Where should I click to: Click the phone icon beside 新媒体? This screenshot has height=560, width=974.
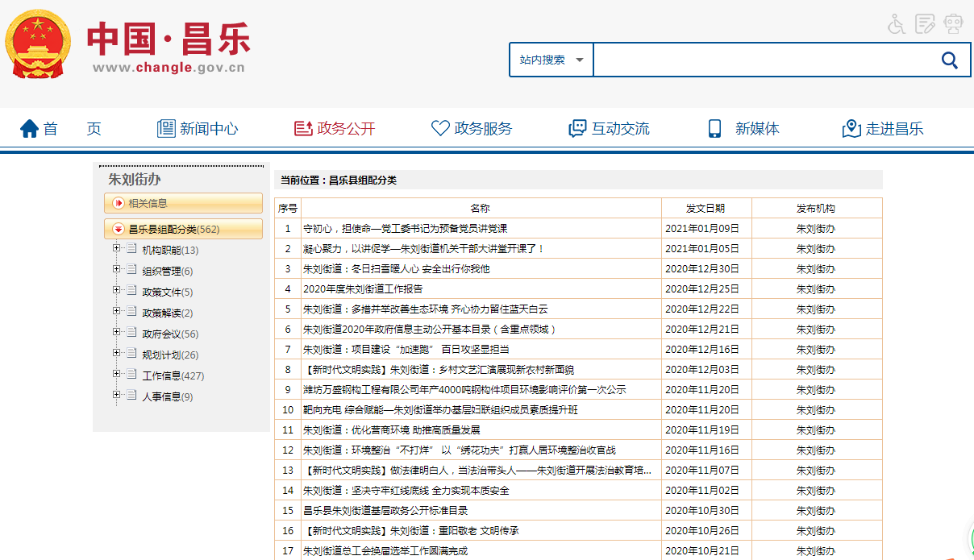[x=714, y=129]
